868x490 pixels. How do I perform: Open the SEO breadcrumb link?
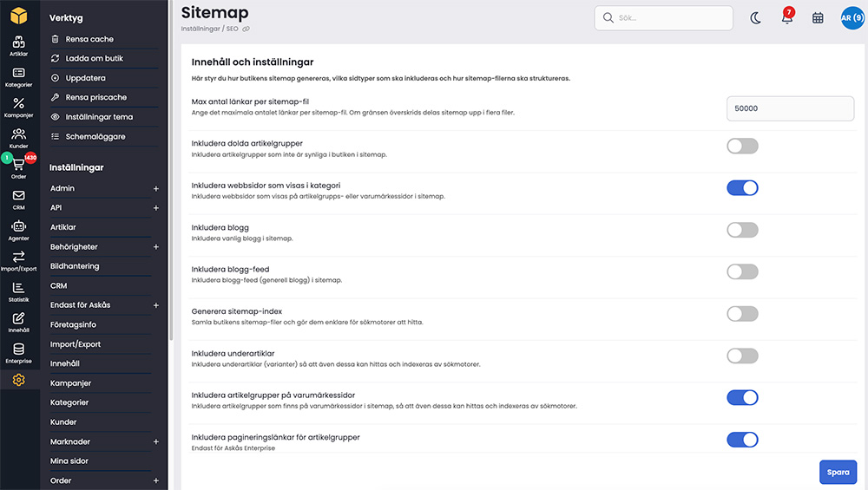tap(232, 29)
